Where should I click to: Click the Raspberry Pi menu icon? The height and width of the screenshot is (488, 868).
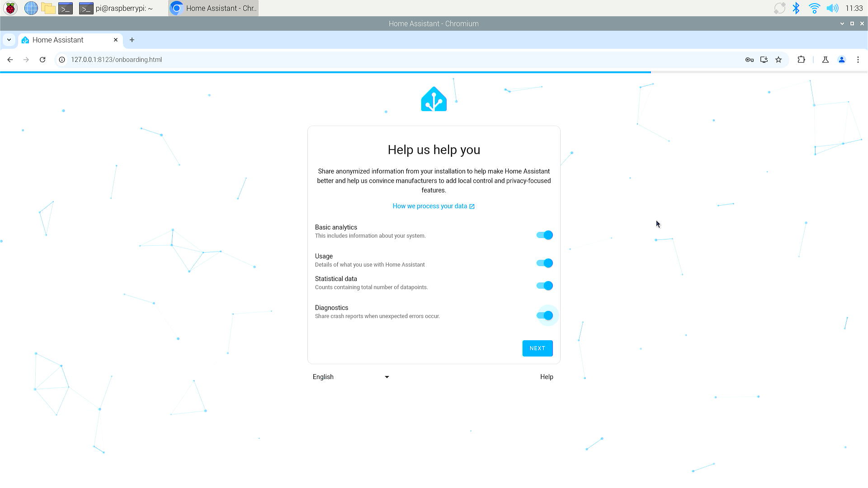(10, 8)
